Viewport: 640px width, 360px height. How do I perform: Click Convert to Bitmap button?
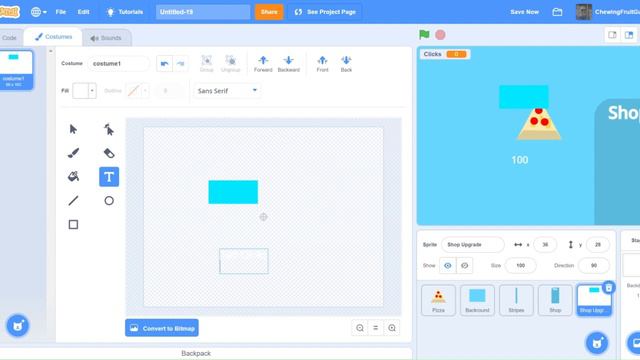162,328
